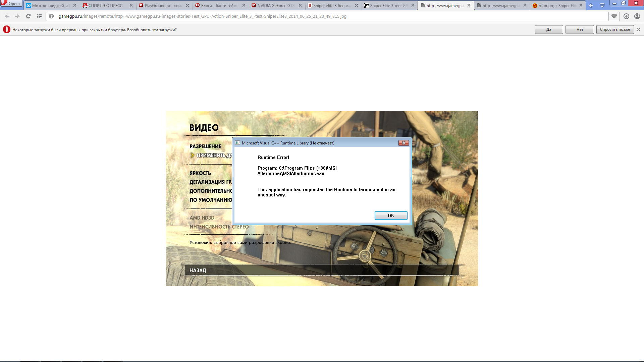Open the Opera main menu button
644x362 pixels.
pyautogui.click(x=11, y=4)
